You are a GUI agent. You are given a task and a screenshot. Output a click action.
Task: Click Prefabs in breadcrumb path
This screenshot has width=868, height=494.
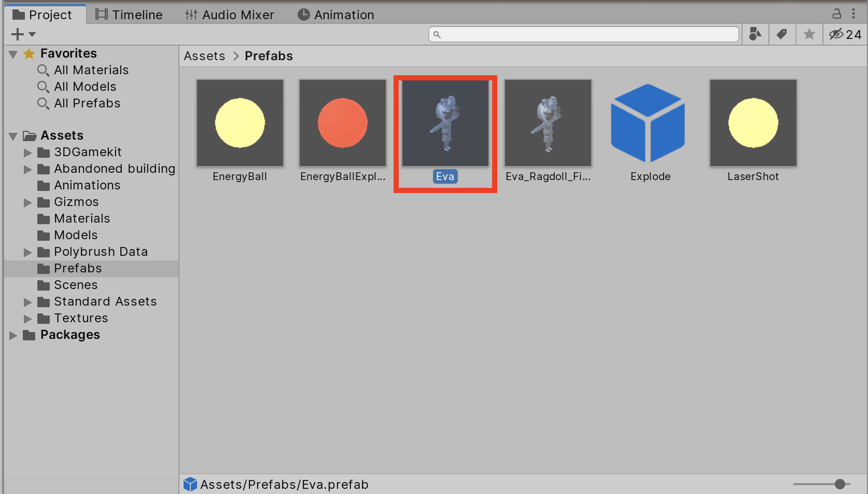tap(269, 56)
